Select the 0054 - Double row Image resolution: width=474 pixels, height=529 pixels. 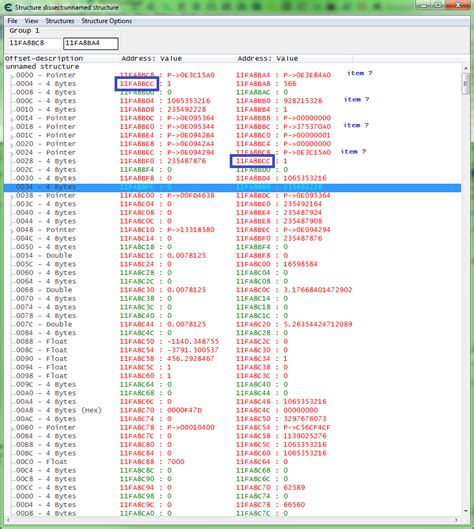click(232, 255)
